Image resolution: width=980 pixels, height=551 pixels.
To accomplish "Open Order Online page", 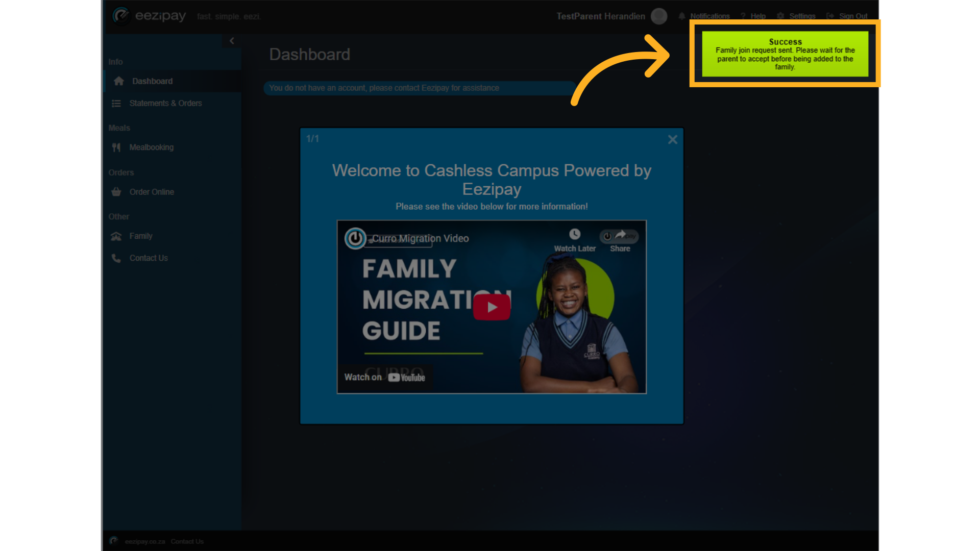I will coord(152,192).
